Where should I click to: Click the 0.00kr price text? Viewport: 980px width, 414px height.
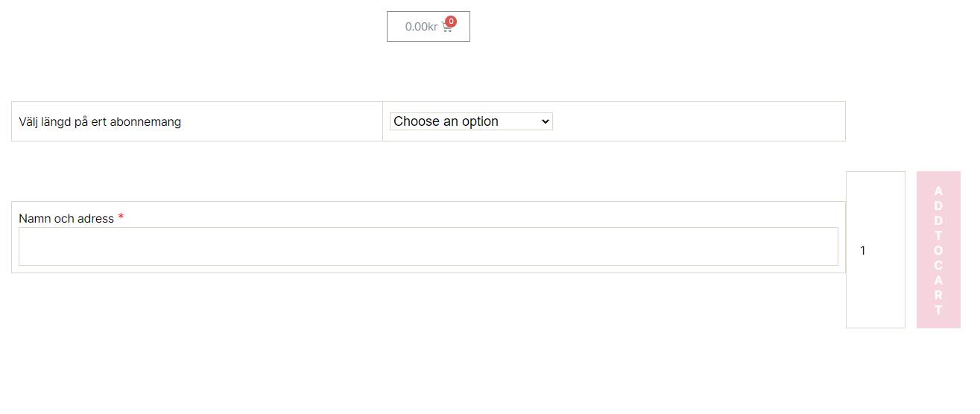421,27
